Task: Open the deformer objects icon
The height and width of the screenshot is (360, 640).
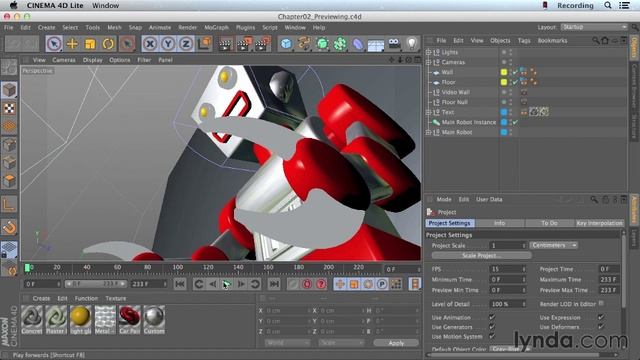Action: (358, 44)
